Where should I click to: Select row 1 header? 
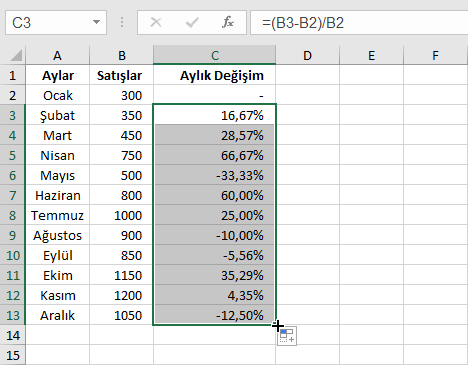(13, 75)
